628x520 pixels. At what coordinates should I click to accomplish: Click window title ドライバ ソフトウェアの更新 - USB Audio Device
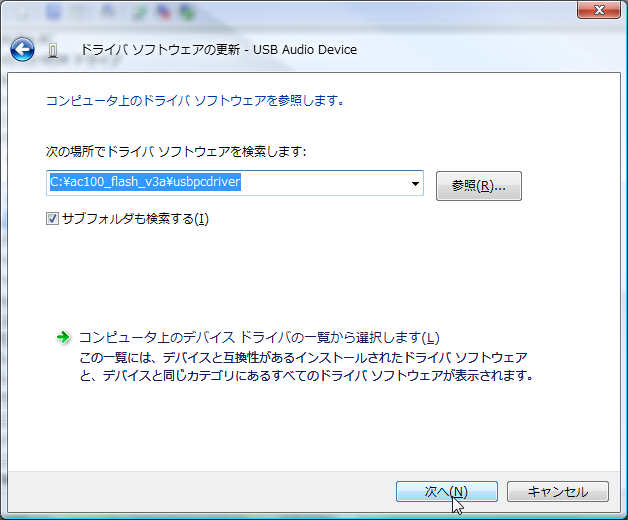[x=219, y=50]
